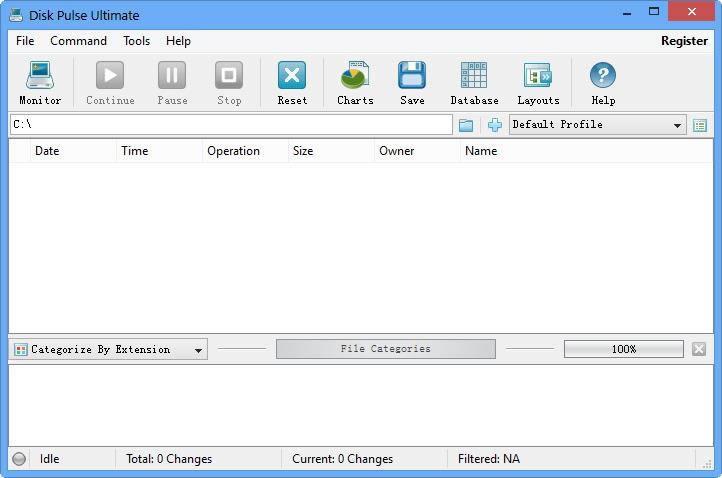Close the Disk Pulse Ultimate window
The width and height of the screenshot is (722, 478).
pos(691,12)
